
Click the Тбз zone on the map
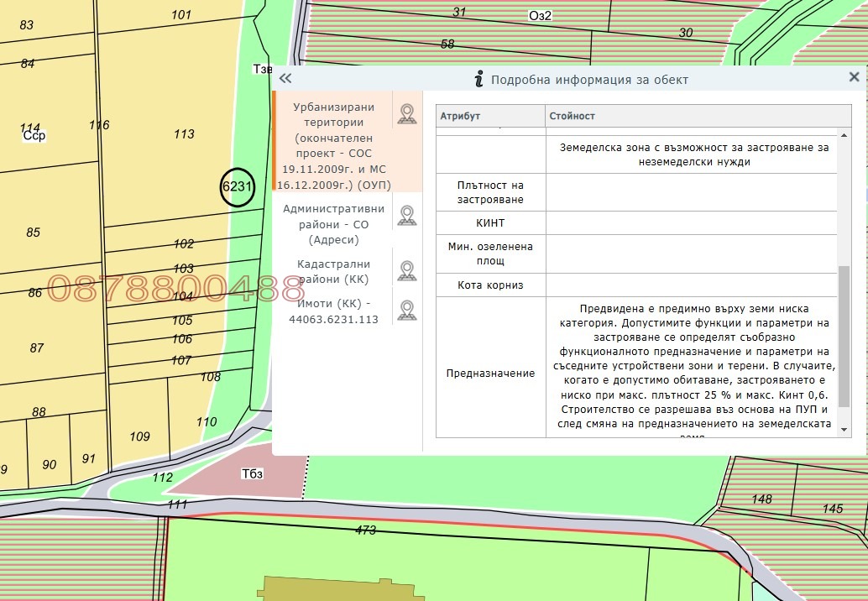coord(252,474)
